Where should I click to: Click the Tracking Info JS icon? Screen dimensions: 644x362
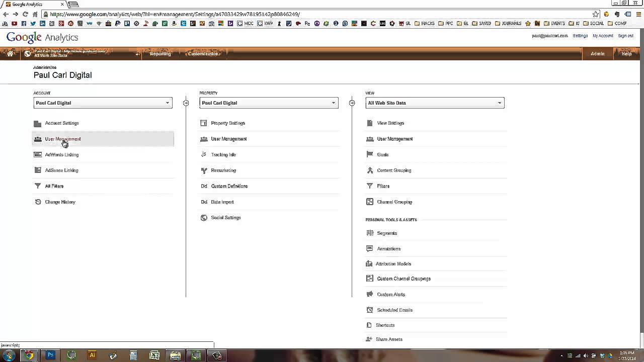click(203, 155)
